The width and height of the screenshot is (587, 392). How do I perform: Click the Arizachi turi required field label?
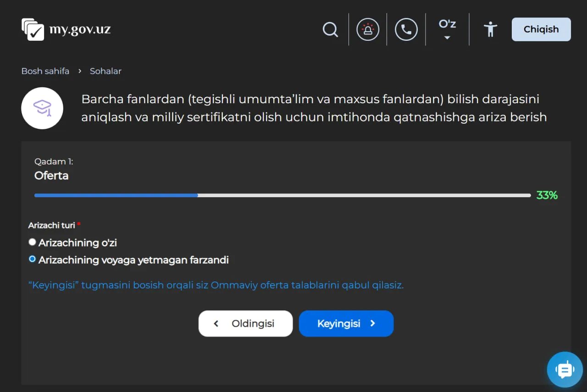[x=51, y=225]
